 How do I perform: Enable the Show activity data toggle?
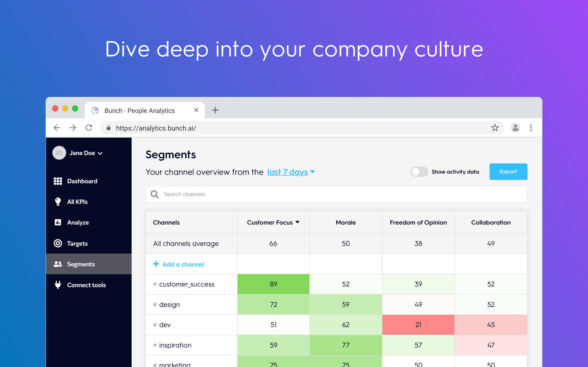click(419, 172)
